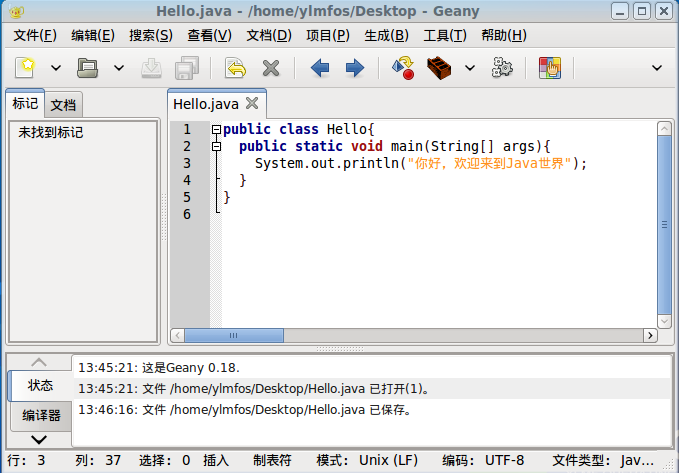The height and width of the screenshot is (473, 679).
Task: Open the 编辑(E) menu
Action: point(93,35)
